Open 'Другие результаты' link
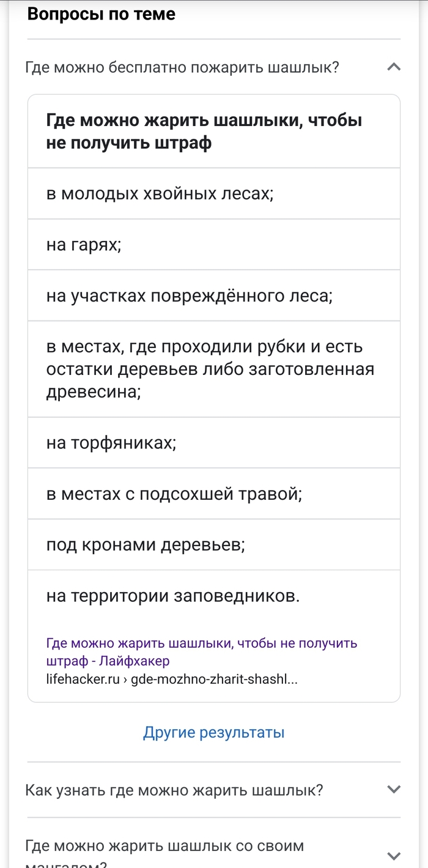The width and height of the screenshot is (428, 868). 214,732
